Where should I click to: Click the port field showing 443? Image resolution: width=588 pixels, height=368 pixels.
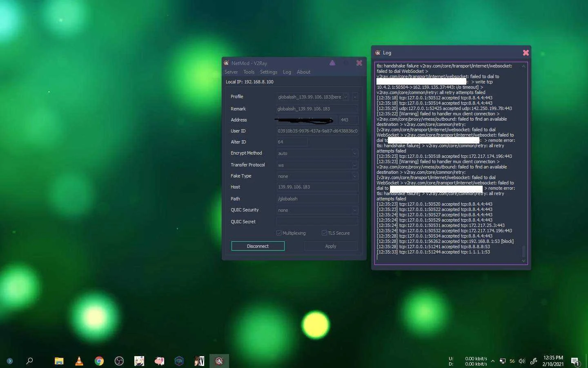tap(349, 120)
